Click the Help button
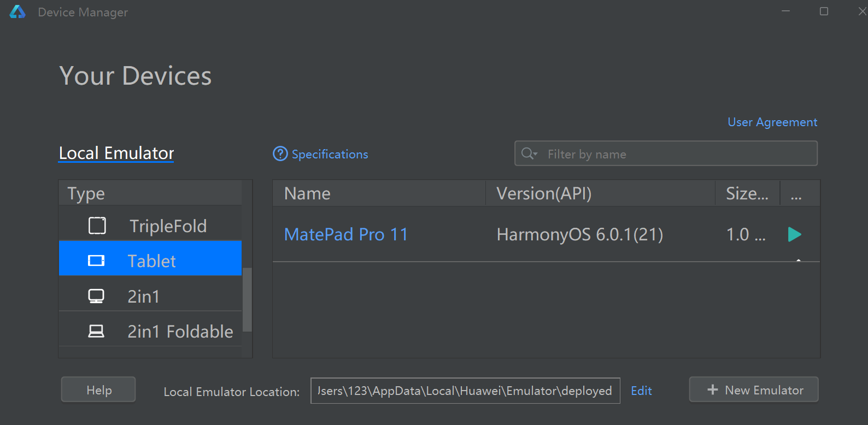The width and height of the screenshot is (868, 425). [98, 389]
